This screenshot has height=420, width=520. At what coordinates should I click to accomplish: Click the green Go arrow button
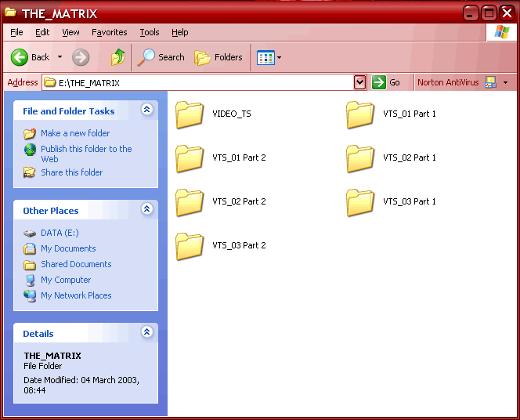tap(379, 82)
